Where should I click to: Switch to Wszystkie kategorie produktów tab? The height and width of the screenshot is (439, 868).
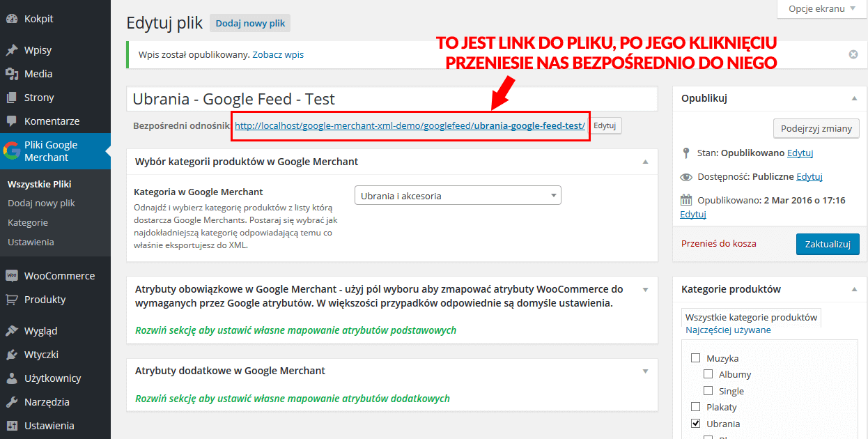(751, 317)
